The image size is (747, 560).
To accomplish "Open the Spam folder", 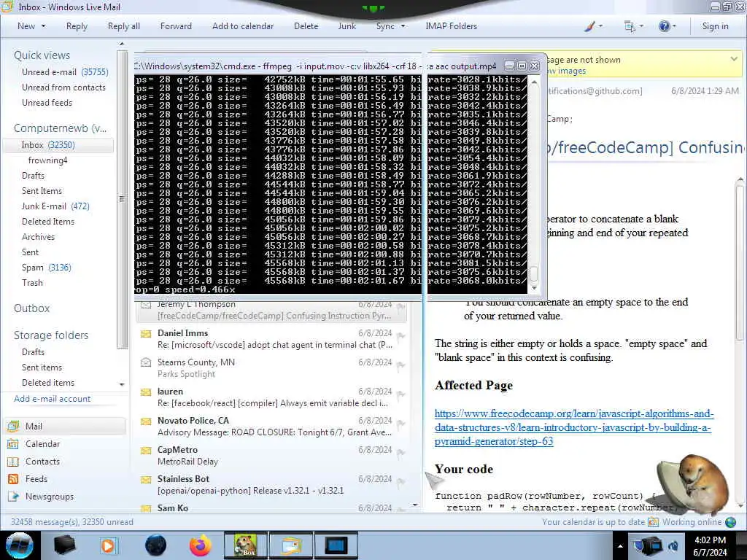I will point(47,268).
